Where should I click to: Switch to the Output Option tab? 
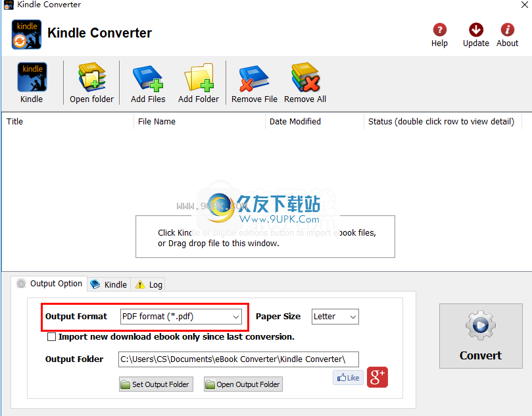tap(49, 284)
